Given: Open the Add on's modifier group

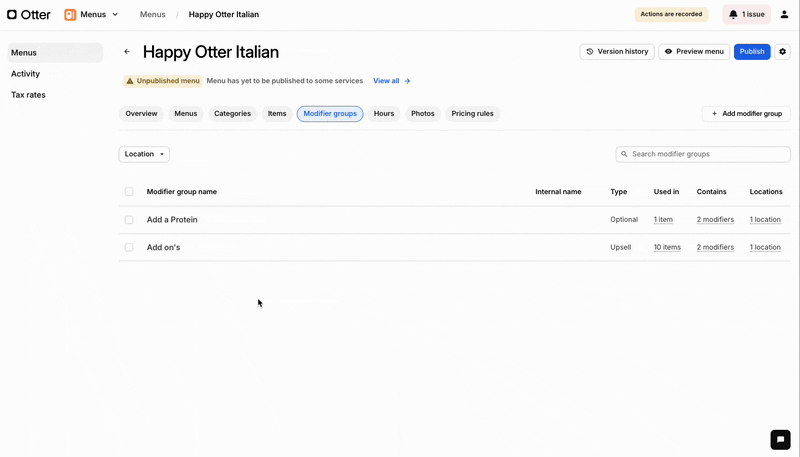Looking at the screenshot, I should point(163,247).
